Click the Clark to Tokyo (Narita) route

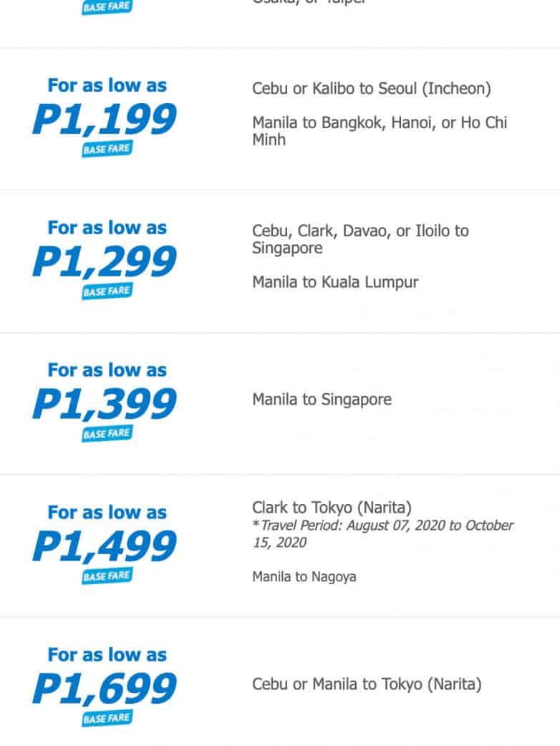(x=332, y=508)
